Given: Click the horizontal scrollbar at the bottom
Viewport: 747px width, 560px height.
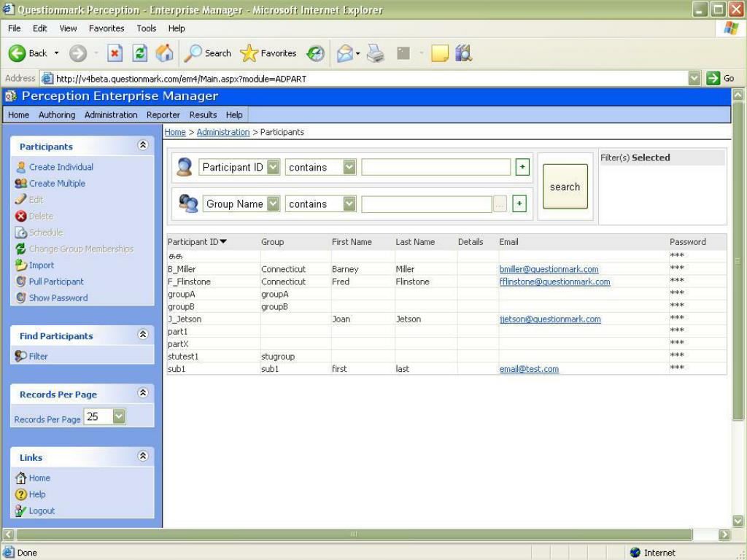Looking at the screenshot, I should (354, 534).
